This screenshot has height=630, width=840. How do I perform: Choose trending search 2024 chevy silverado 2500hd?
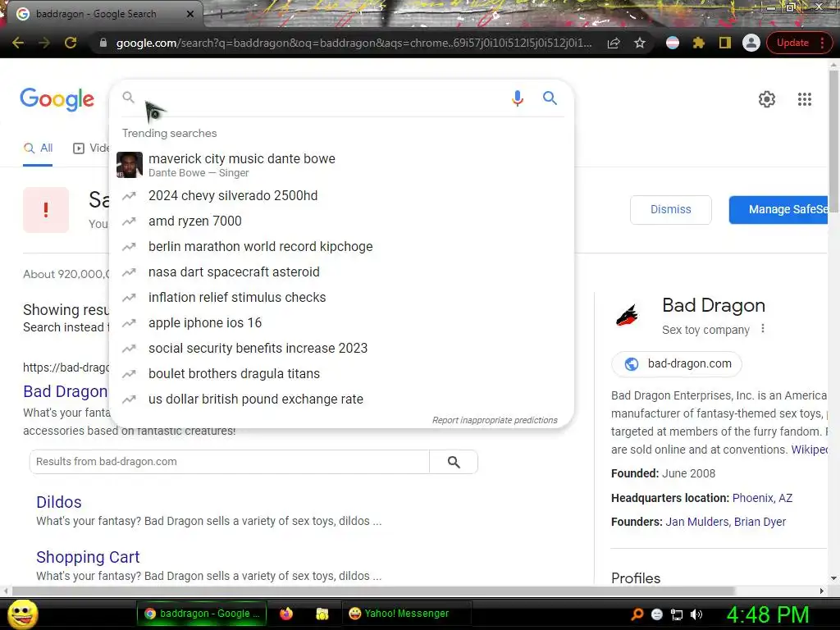[x=341, y=195]
